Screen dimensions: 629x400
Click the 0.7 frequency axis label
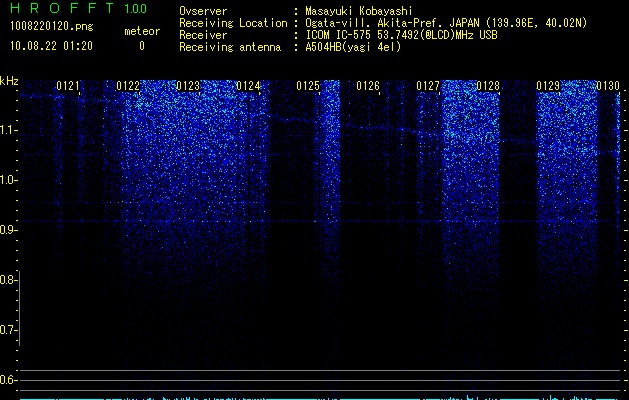[8, 330]
